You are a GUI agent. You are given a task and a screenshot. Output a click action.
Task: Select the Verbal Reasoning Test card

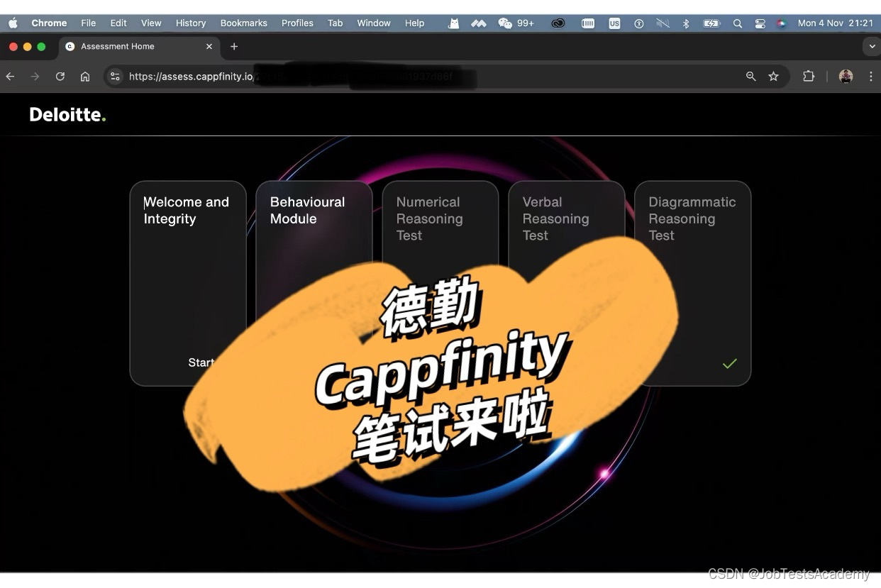[567, 283]
